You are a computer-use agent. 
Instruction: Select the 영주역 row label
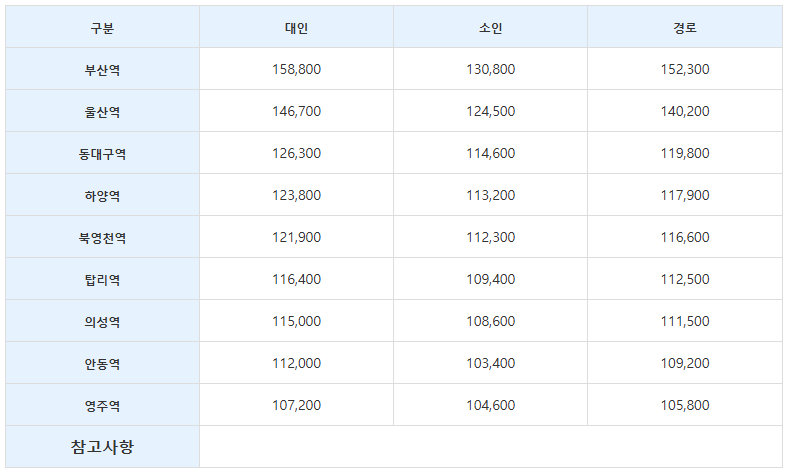102,406
